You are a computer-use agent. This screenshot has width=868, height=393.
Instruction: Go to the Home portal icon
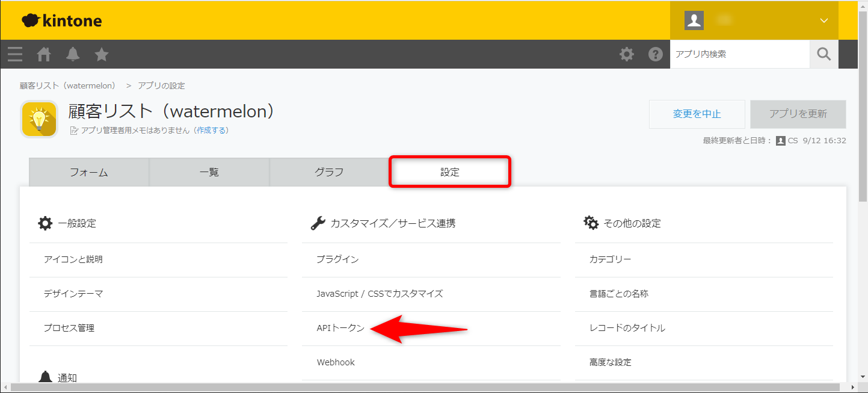click(44, 55)
